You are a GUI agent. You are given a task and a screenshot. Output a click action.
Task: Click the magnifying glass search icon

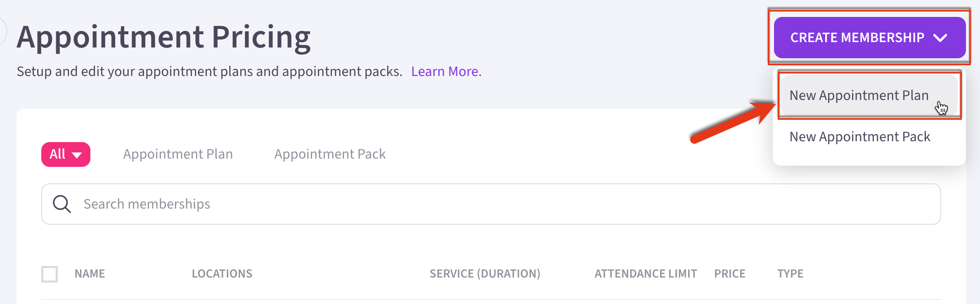[62, 204]
